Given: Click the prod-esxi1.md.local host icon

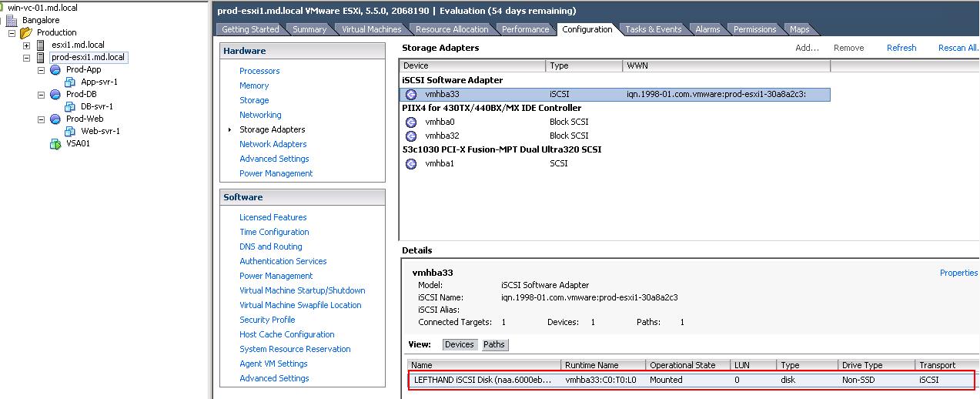Looking at the screenshot, I should tap(41, 57).
